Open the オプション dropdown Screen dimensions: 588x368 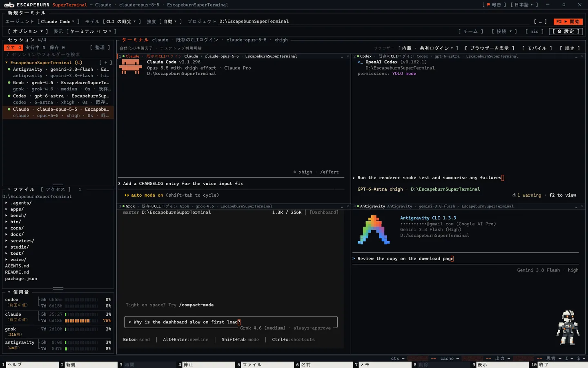(x=28, y=31)
